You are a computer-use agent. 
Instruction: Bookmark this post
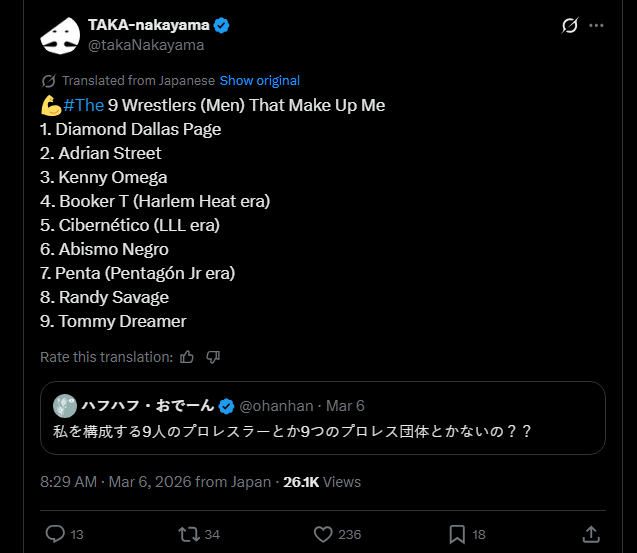pos(456,534)
